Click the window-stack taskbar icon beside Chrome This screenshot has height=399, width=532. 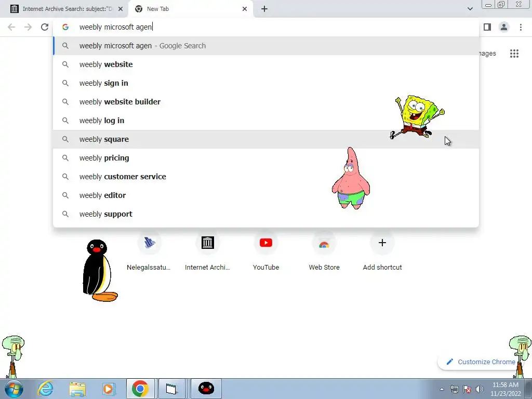[x=171, y=389]
